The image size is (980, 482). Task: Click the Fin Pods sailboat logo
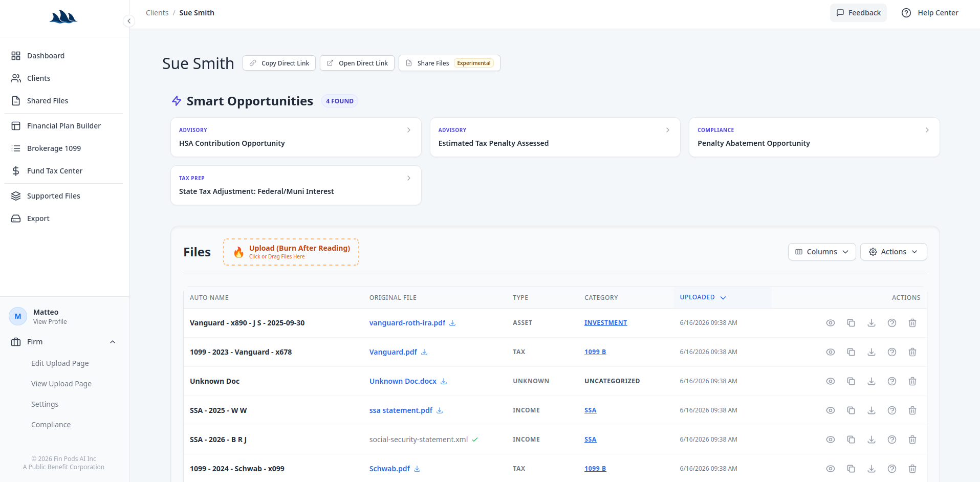click(x=63, y=17)
